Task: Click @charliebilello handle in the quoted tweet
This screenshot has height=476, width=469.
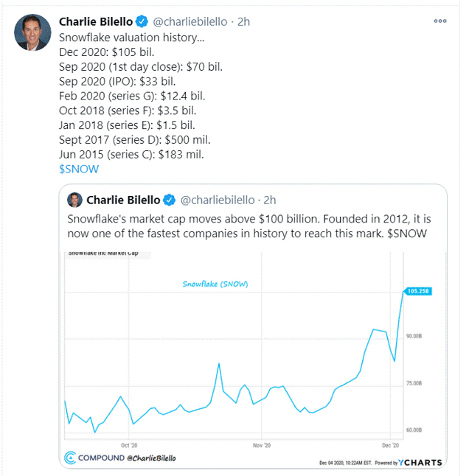Action: pos(217,200)
